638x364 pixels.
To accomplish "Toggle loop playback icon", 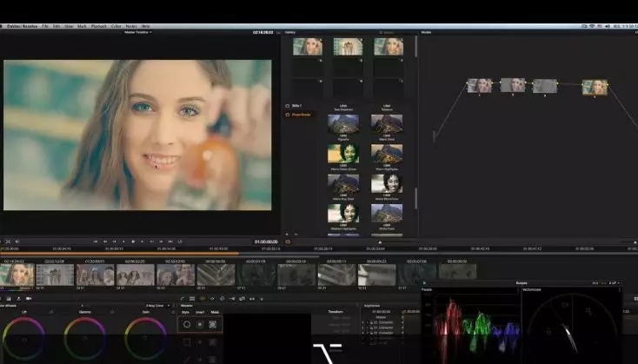I will tap(180, 242).
